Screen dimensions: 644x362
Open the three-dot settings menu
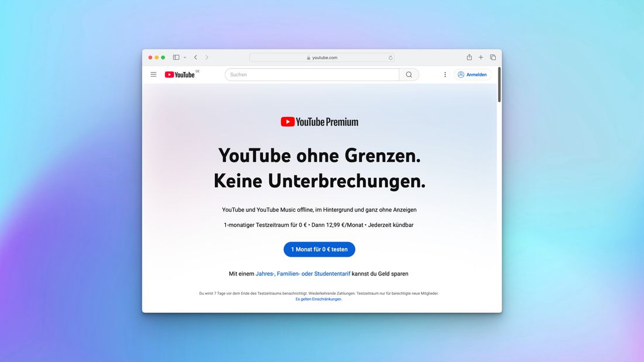click(445, 75)
